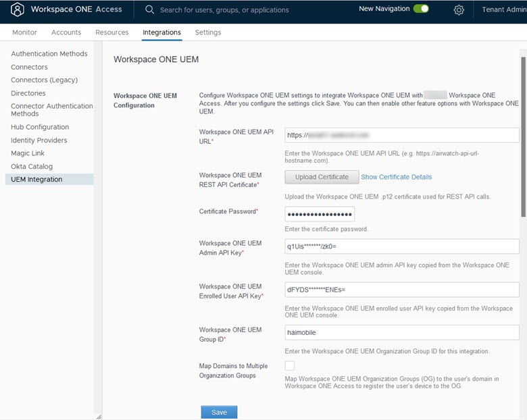Open the Tenant Admin user menu
Viewport: 527px width, 420px height.
(x=504, y=9)
